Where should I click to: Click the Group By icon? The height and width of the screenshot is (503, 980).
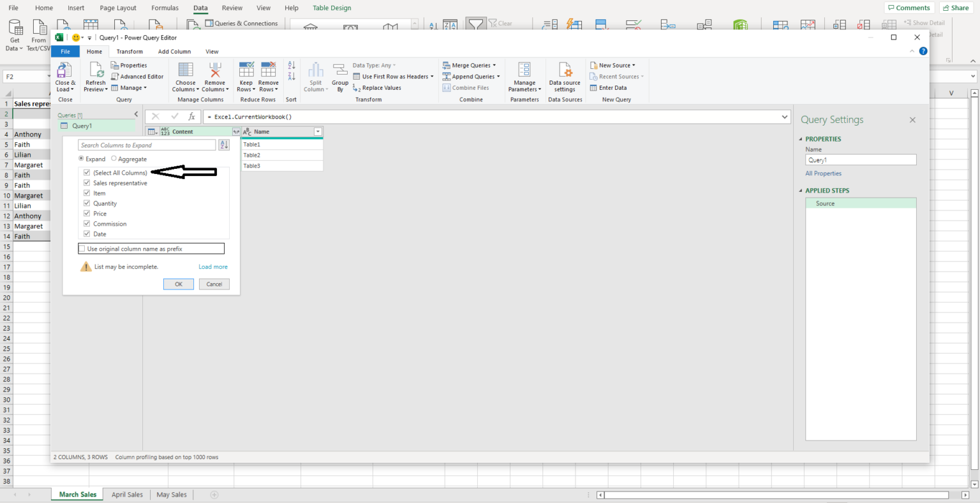pos(340,70)
